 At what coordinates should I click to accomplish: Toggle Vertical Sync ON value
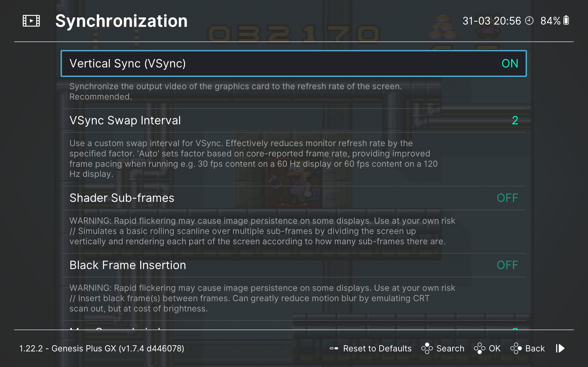point(510,64)
